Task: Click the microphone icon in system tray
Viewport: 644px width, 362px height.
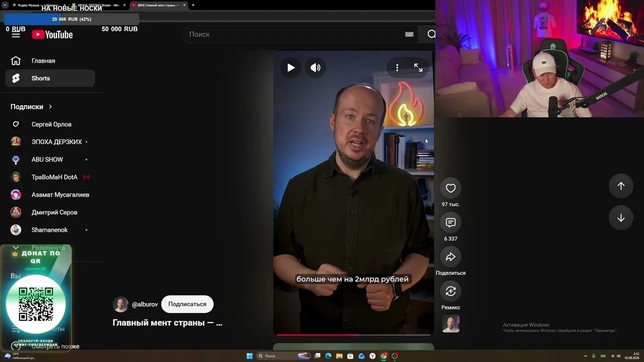Action: click(594, 356)
